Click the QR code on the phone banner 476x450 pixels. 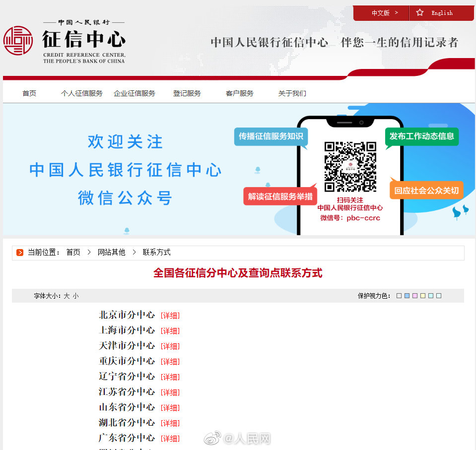coord(350,167)
